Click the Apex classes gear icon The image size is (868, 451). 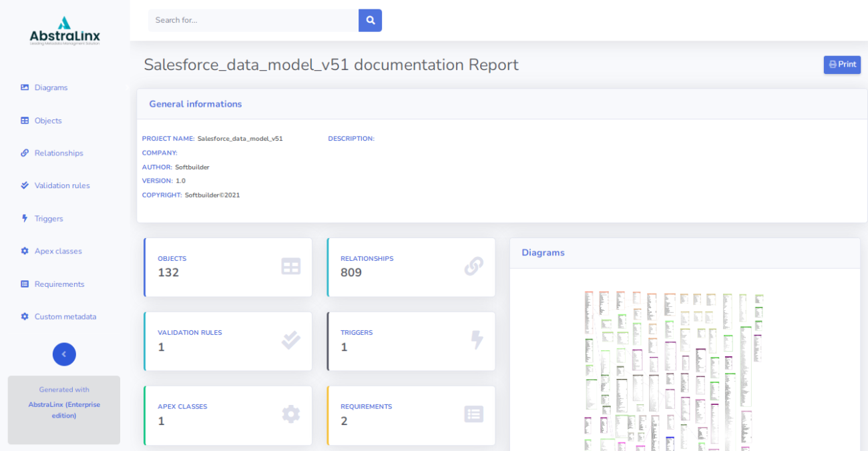pyautogui.click(x=25, y=251)
